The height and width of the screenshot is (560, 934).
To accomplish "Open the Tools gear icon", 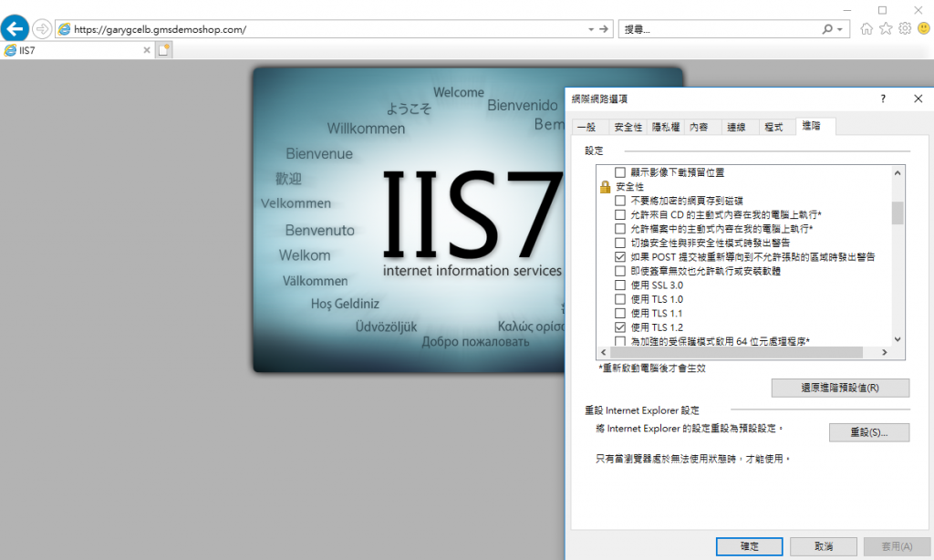I will click(x=905, y=28).
